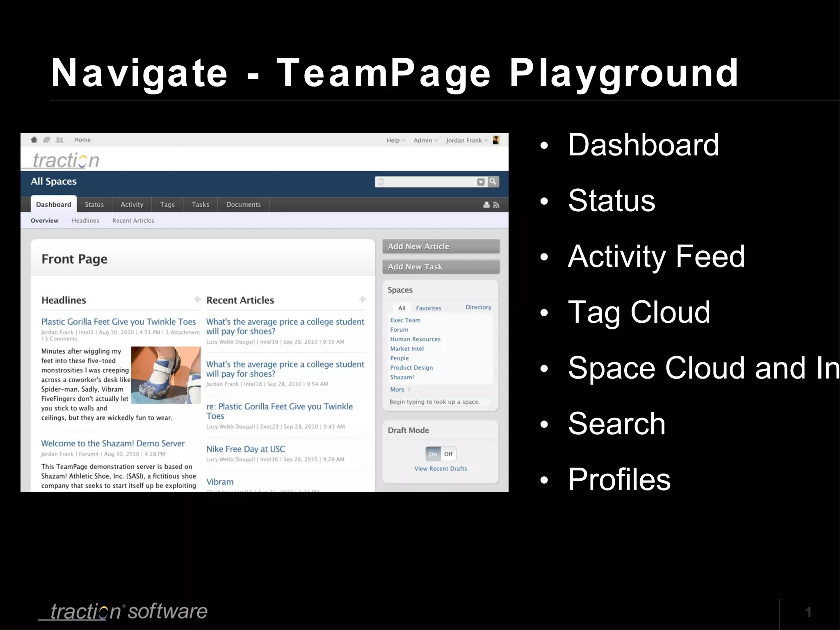
Task: Open the spaces Directory link
Action: (478, 307)
